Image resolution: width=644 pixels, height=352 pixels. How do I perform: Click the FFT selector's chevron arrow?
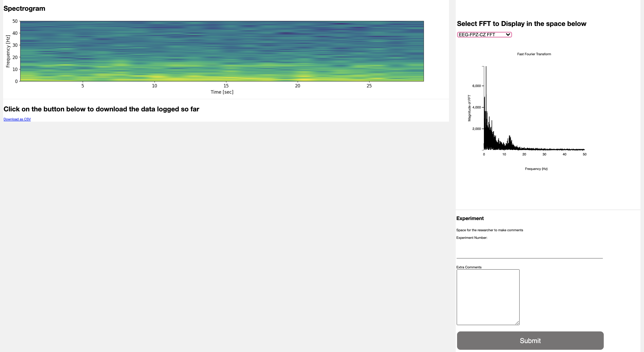[508, 35]
